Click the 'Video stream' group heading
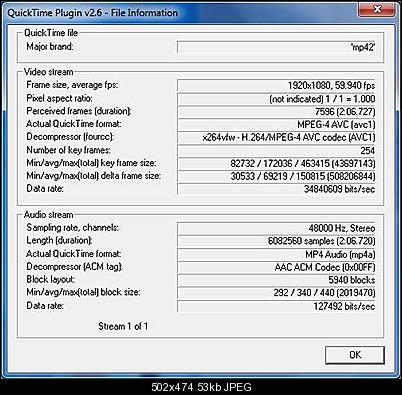402x395 pixels. point(48,72)
